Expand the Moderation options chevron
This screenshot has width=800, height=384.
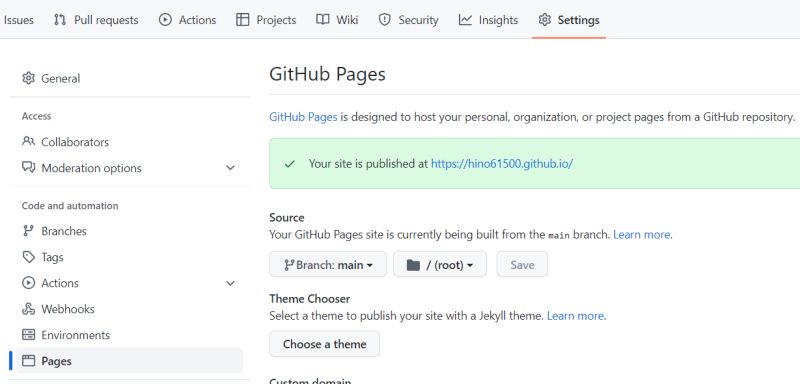tap(231, 168)
